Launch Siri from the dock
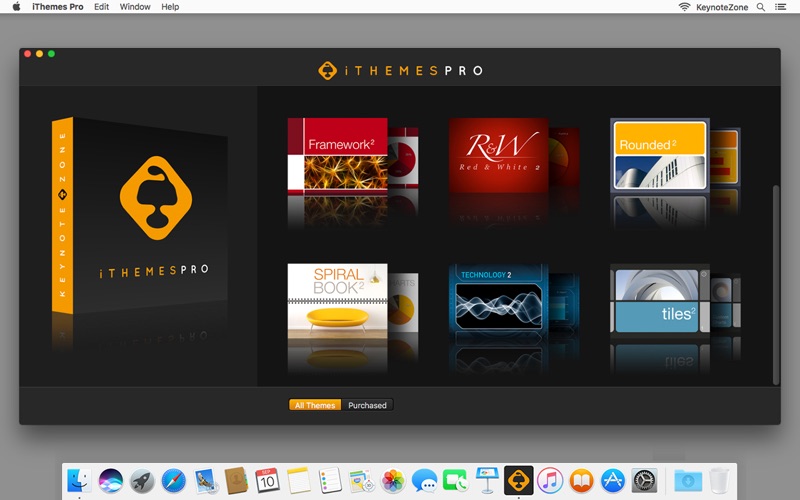This screenshot has width=800, height=500. coord(111,480)
